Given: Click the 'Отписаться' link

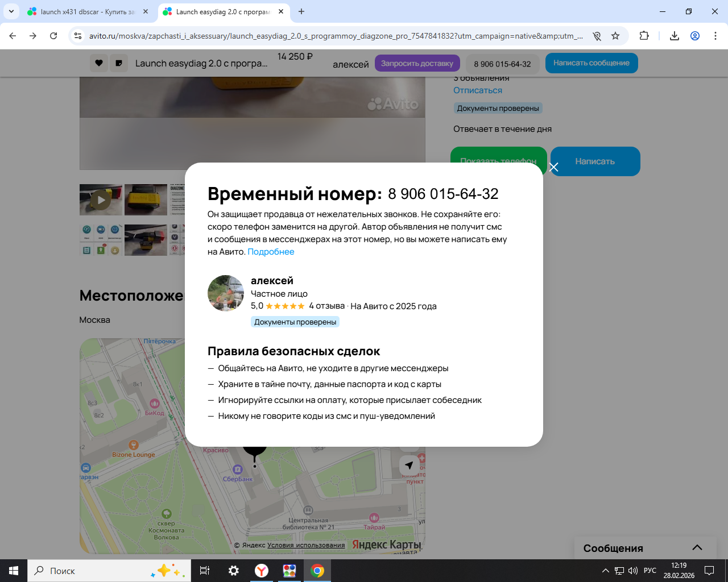Looking at the screenshot, I should tap(478, 90).
